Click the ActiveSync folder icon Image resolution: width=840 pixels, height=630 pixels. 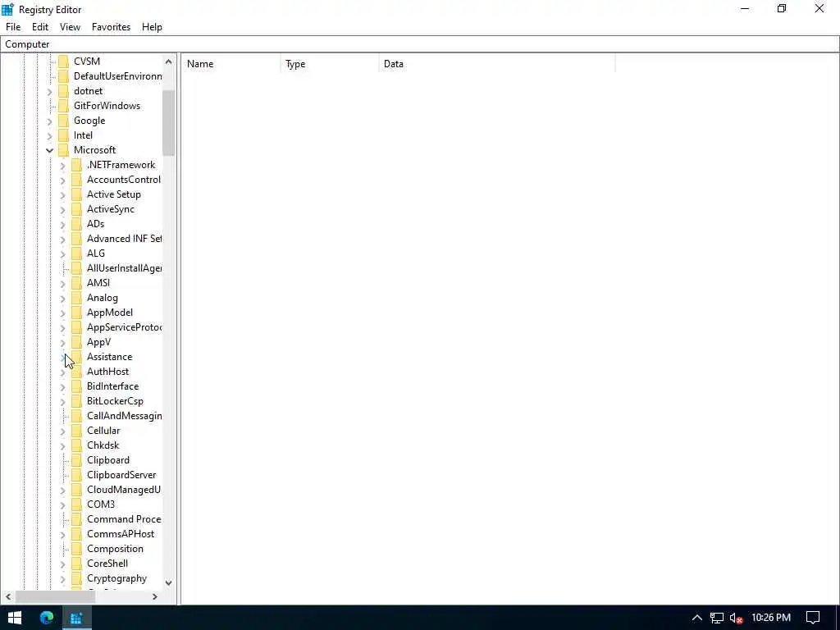77,209
